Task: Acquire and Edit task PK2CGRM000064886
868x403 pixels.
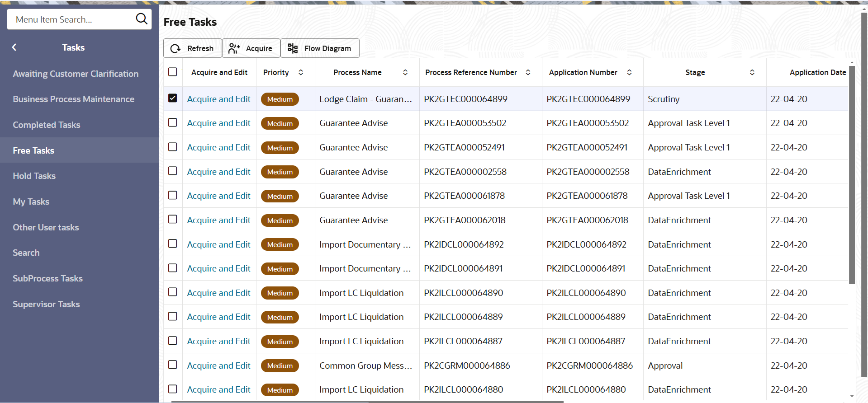Action: pos(218,366)
